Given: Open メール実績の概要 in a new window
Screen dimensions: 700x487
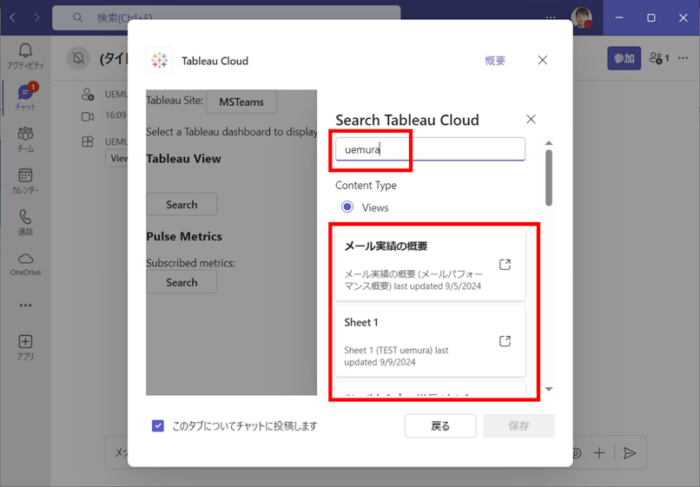Looking at the screenshot, I should click(x=505, y=264).
